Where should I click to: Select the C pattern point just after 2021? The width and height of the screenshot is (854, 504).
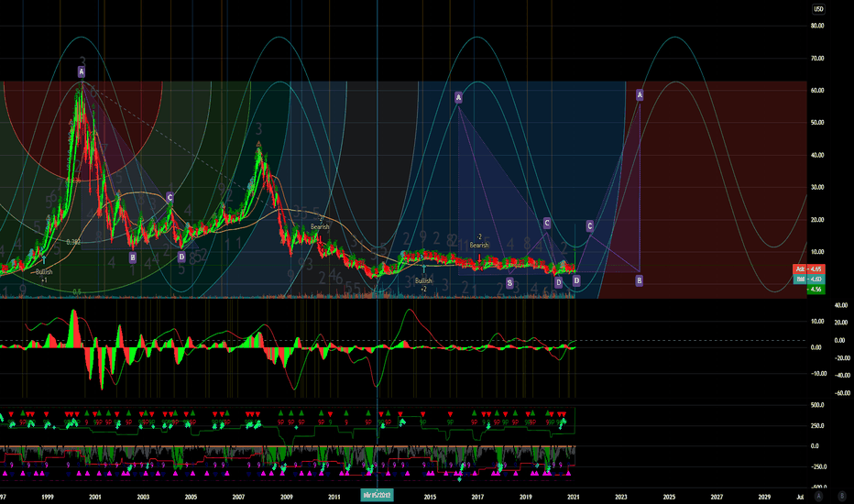589,225
